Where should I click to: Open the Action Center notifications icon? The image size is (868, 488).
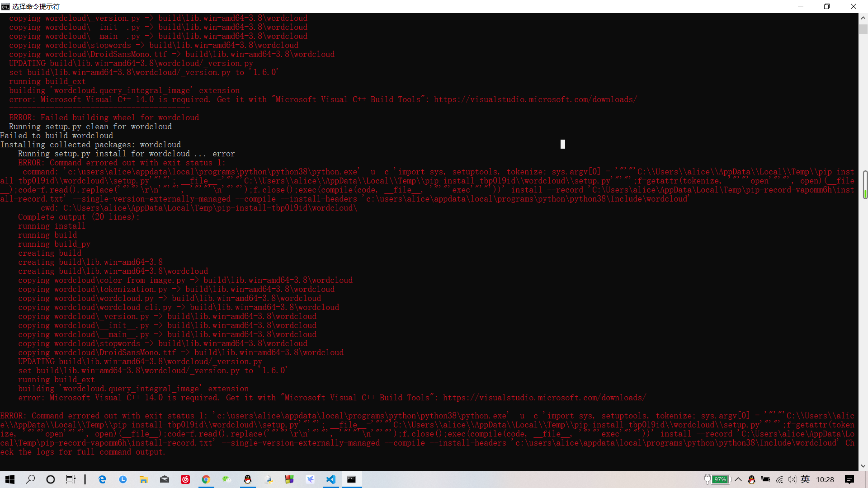pos(849,479)
